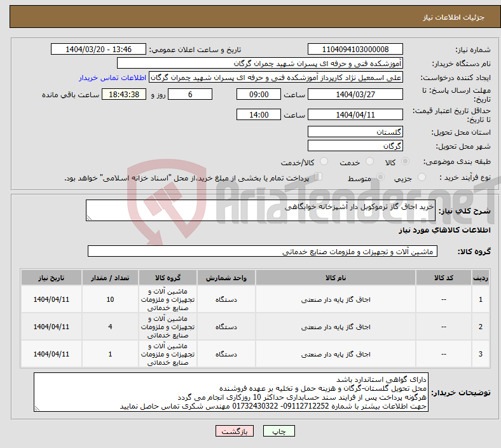This screenshot has height=448, width=501.
Task: Click the general need description textarea
Action: click(261, 210)
